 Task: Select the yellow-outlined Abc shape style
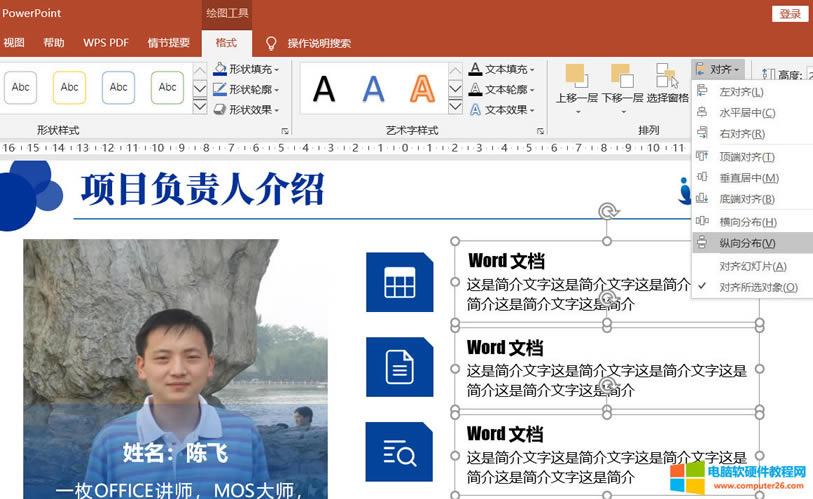click(x=69, y=88)
